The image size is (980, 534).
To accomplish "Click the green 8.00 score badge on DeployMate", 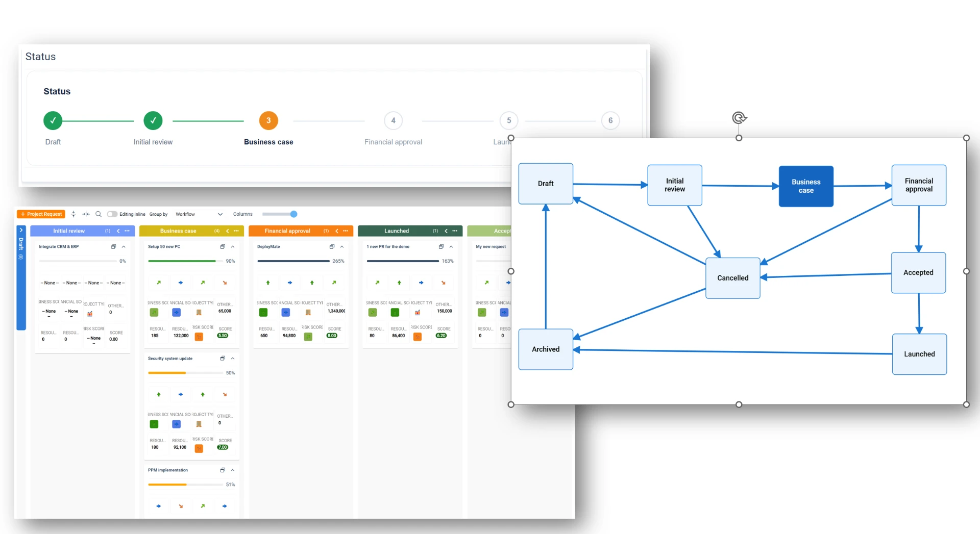I will (x=332, y=336).
